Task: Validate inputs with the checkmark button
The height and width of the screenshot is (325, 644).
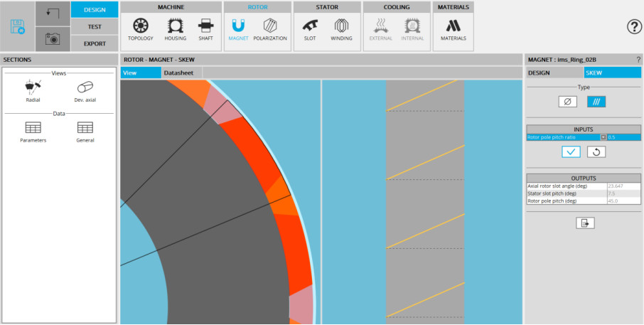Action: coord(570,151)
